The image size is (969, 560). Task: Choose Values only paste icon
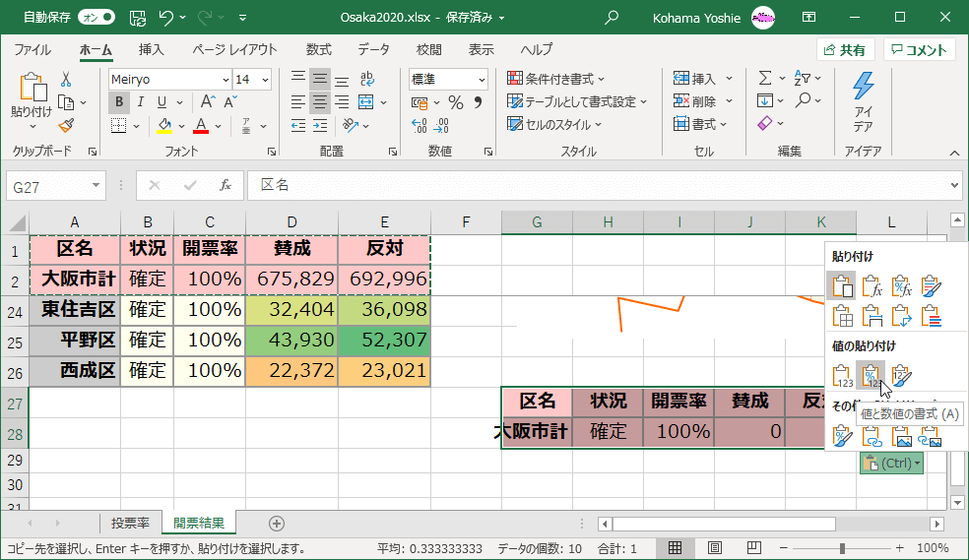point(842,375)
